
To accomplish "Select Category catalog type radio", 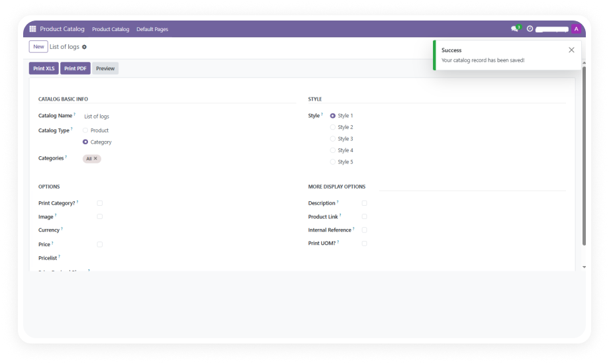I will coord(85,142).
